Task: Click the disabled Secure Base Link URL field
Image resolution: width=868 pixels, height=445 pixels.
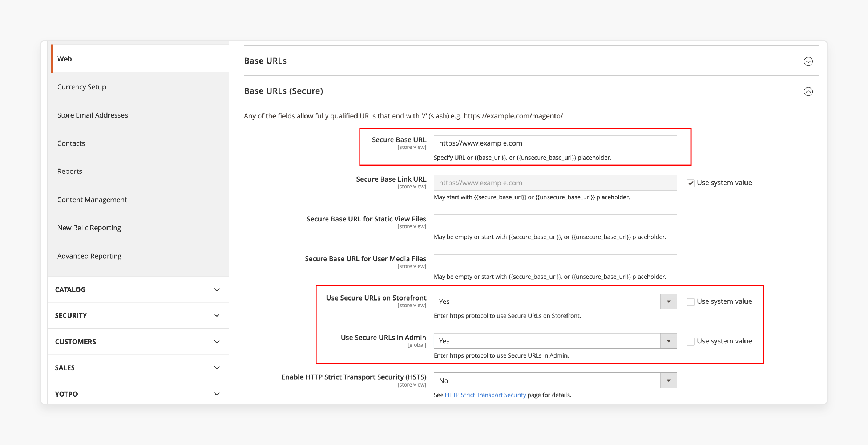Action: click(555, 183)
